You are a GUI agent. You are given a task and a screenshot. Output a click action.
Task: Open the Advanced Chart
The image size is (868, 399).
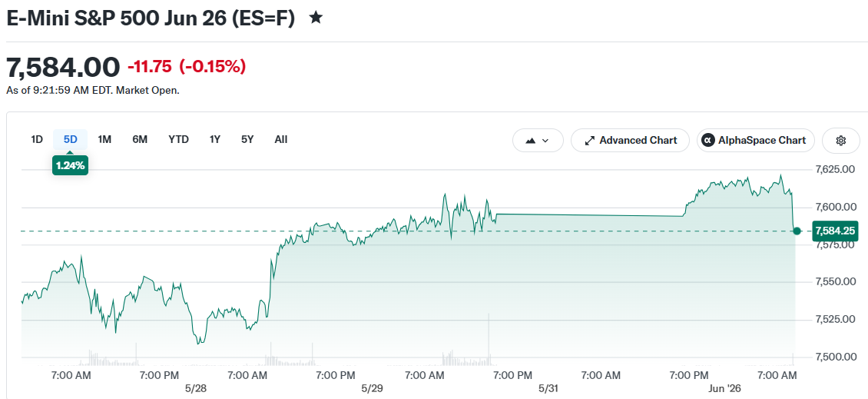click(630, 140)
